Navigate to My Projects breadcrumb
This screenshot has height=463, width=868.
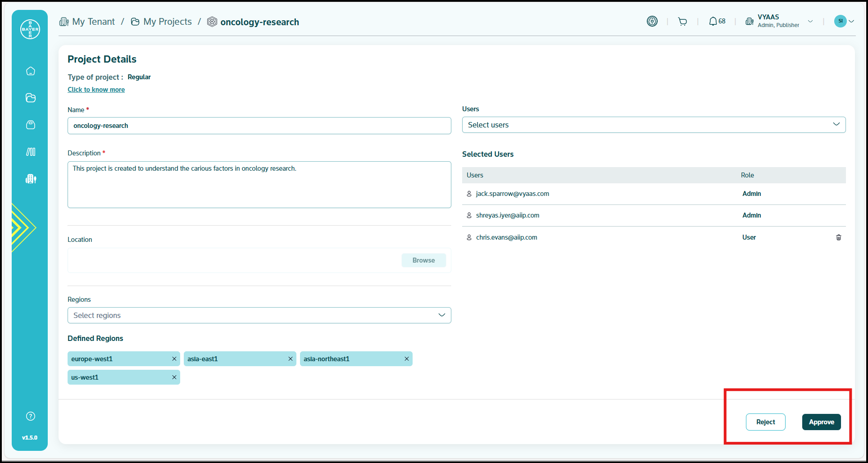(167, 22)
